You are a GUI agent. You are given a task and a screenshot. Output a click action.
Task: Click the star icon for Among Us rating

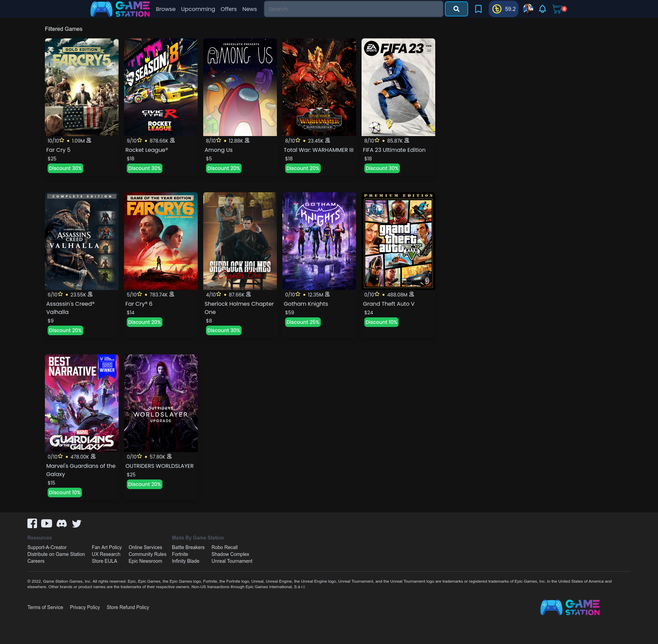coord(219,140)
